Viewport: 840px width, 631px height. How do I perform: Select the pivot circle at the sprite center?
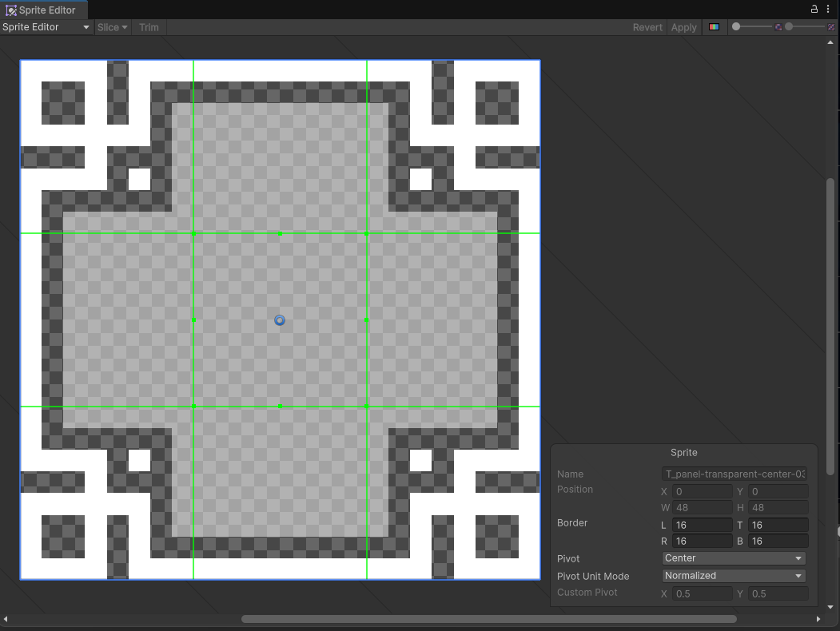(x=280, y=319)
